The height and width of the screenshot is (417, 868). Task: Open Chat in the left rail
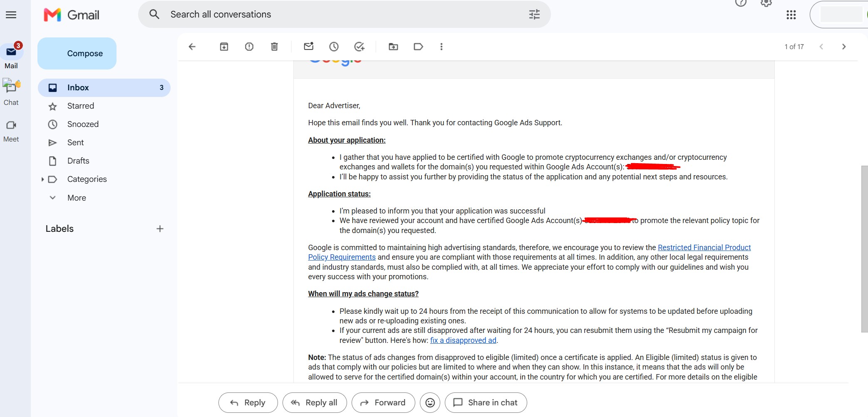(x=11, y=92)
